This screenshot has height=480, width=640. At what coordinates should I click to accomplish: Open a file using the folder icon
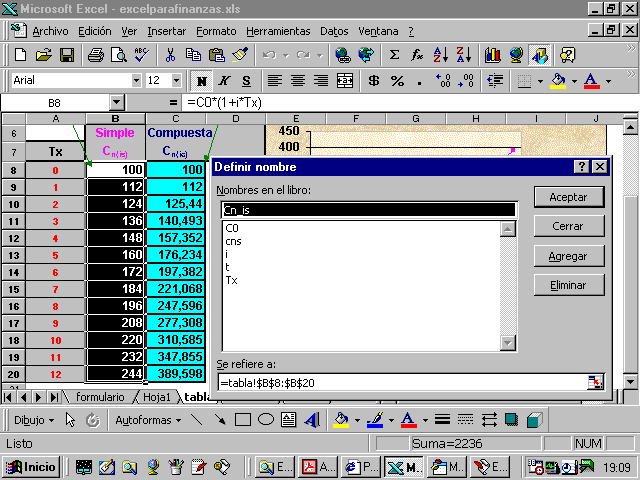(44, 55)
